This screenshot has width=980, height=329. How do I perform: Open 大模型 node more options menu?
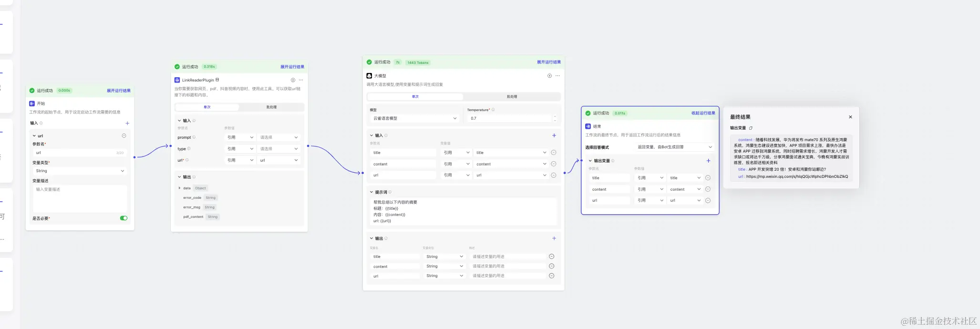tap(557, 76)
